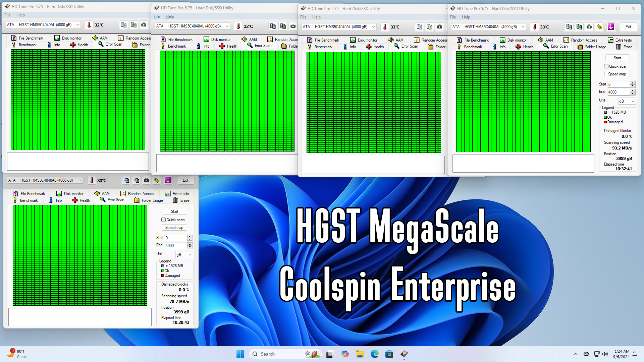Check Quick scan in the bottom-left window
Screen dimensions: 644x362
(164, 220)
